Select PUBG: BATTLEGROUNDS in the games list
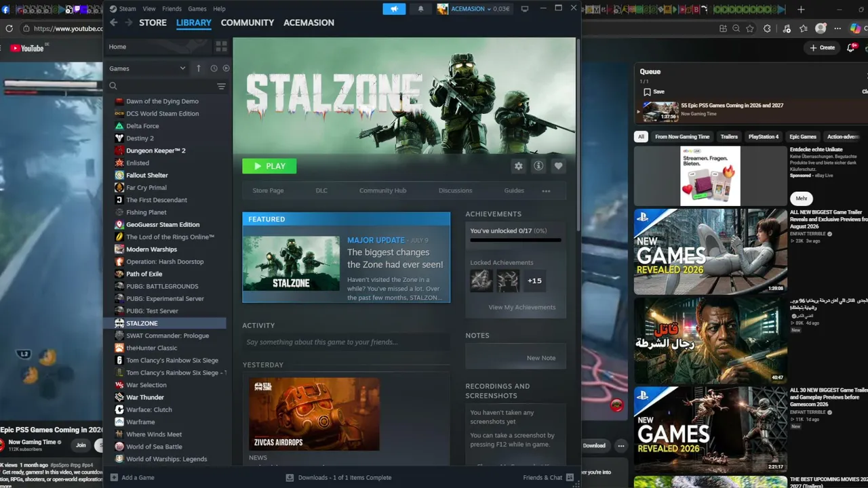The width and height of the screenshot is (868, 488). click(161, 286)
